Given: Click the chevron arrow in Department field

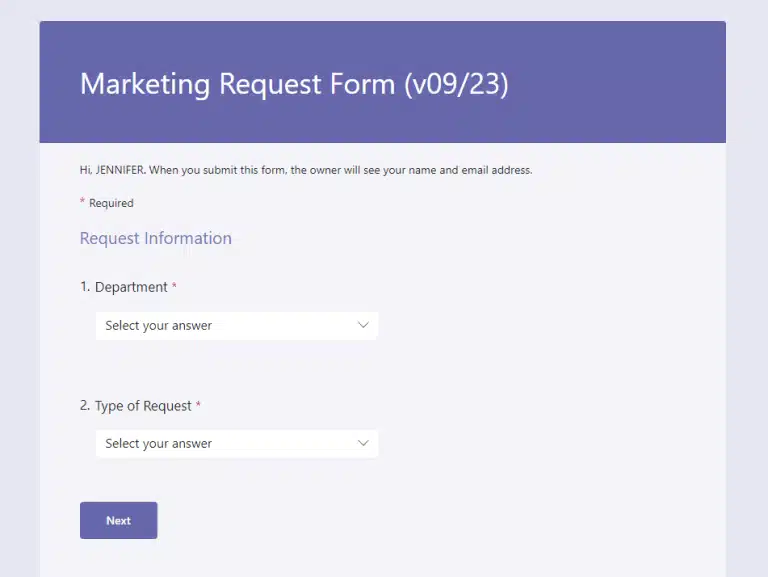Looking at the screenshot, I should click(363, 325).
